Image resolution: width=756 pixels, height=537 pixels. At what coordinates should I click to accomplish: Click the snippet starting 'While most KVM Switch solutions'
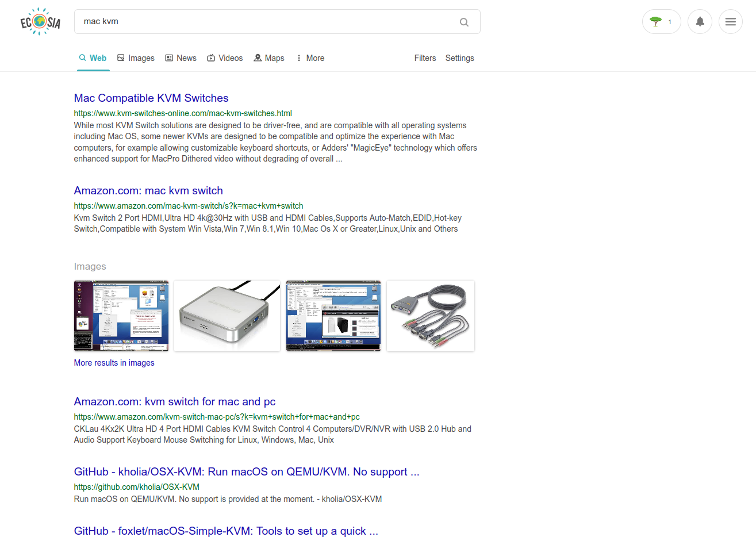[275, 142]
